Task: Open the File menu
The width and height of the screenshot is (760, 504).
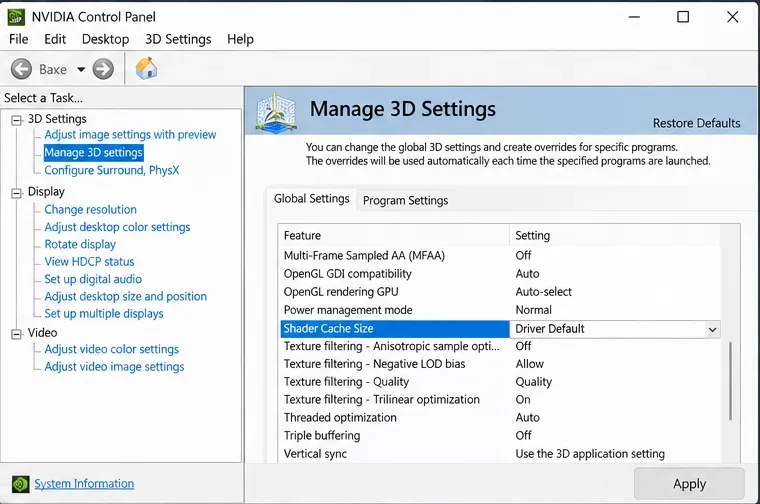Action: (18, 39)
